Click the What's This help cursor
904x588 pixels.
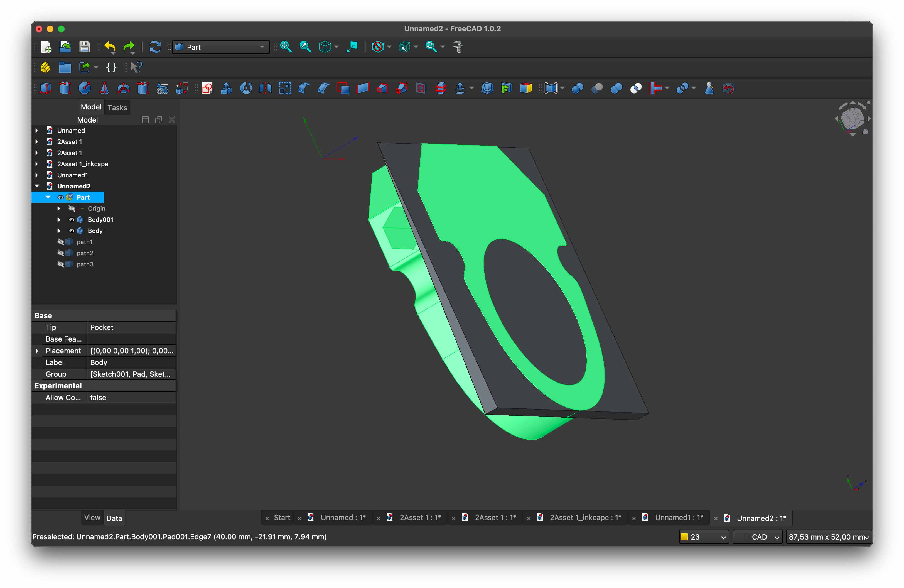click(136, 68)
